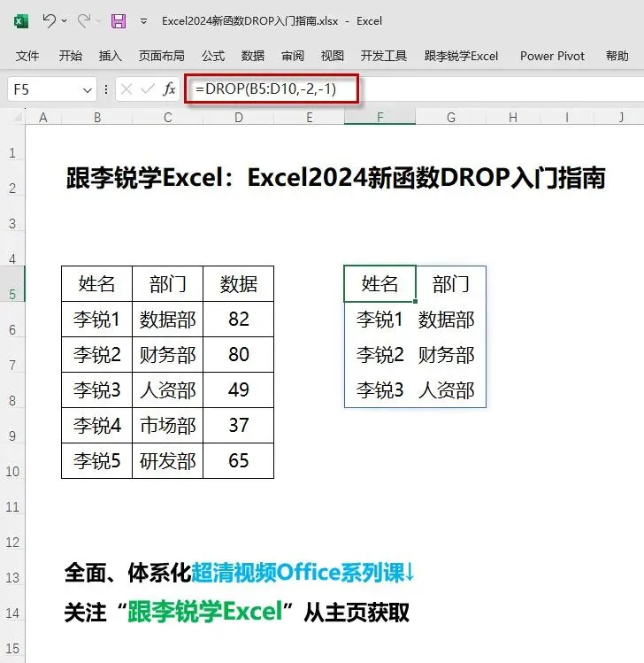Switch to the 数据 ribbon tab

tap(253, 56)
